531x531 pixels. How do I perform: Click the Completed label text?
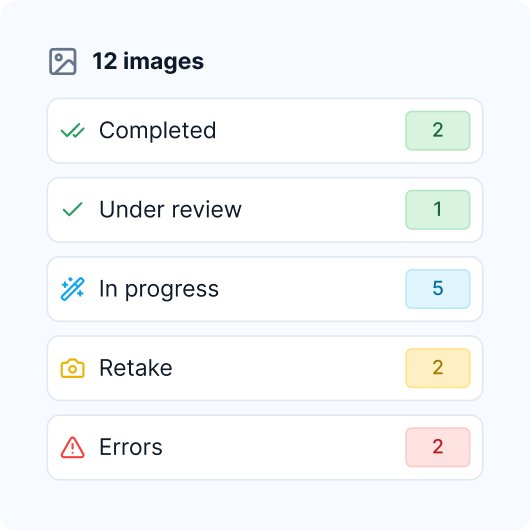[x=157, y=130]
